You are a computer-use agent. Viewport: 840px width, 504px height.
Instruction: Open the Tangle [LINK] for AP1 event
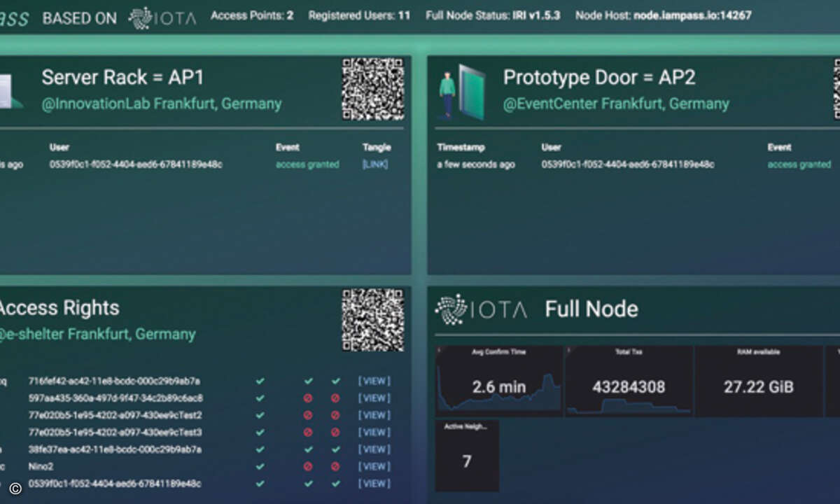(x=375, y=164)
